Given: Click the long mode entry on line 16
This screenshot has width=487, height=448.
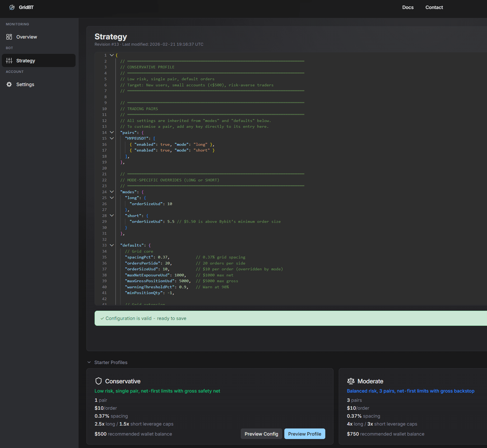Looking at the screenshot, I should (172, 144).
